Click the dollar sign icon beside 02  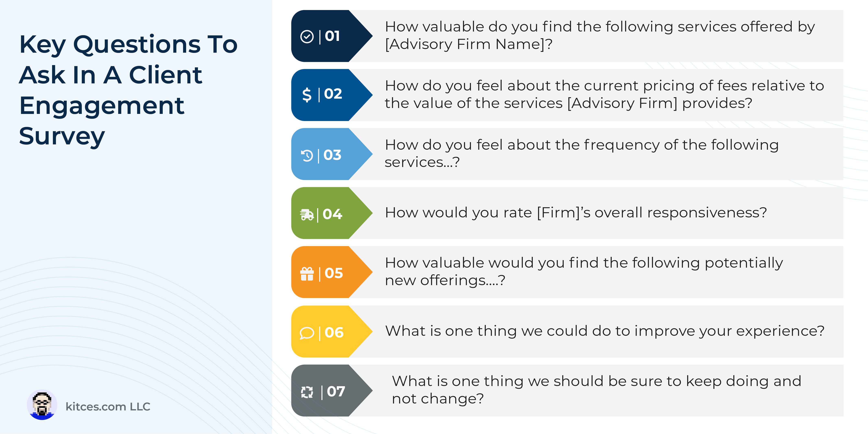click(x=307, y=95)
